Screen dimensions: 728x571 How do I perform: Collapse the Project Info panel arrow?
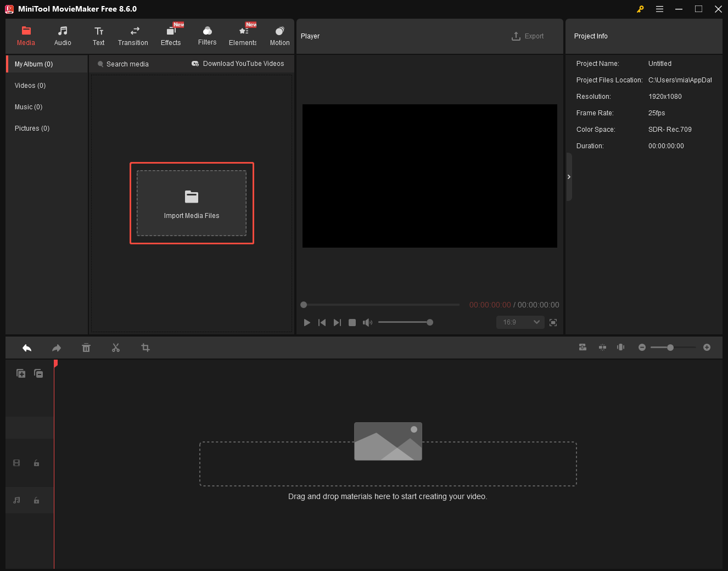pyautogui.click(x=569, y=177)
